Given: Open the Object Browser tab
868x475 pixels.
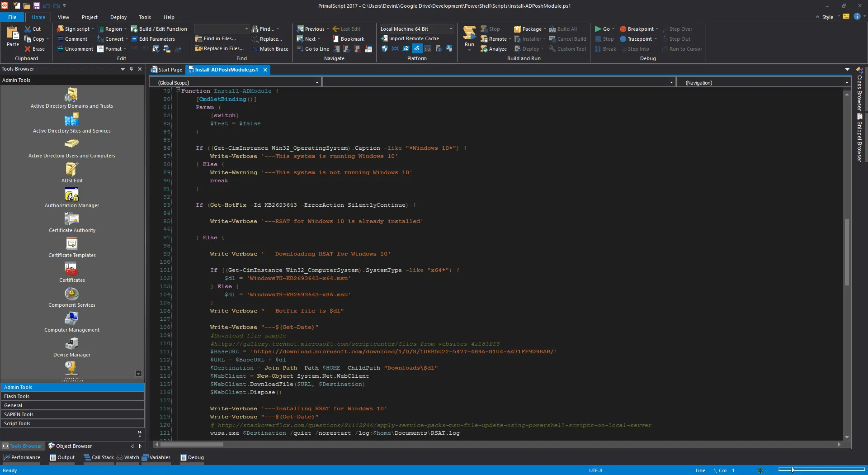Looking at the screenshot, I should point(70,446).
